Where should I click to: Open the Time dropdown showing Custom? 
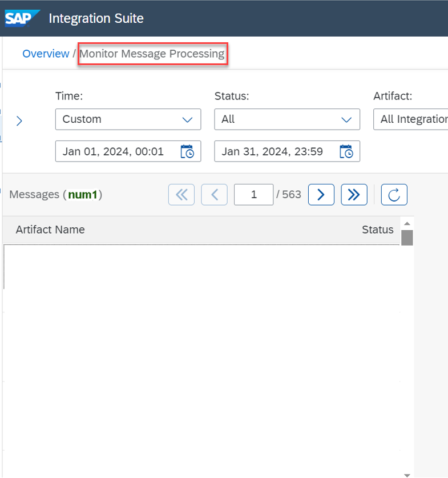pyautogui.click(x=128, y=119)
